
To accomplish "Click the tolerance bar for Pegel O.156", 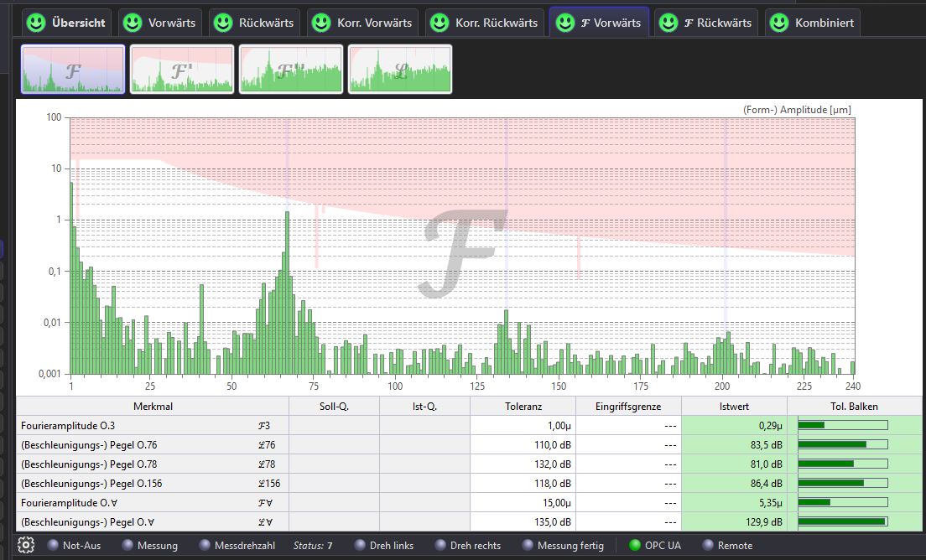I will pyautogui.click(x=842, y=483).
